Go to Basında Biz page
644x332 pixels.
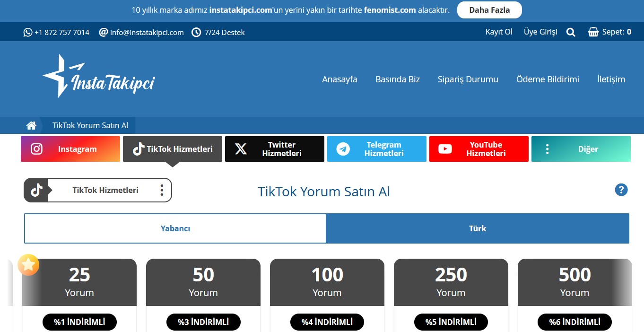coord(397,79)
